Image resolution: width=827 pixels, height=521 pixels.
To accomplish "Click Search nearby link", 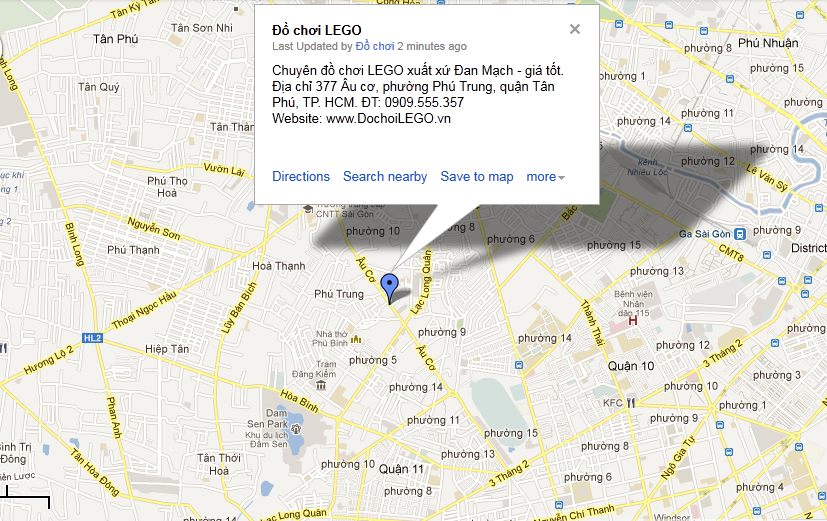I will (385, 177).
